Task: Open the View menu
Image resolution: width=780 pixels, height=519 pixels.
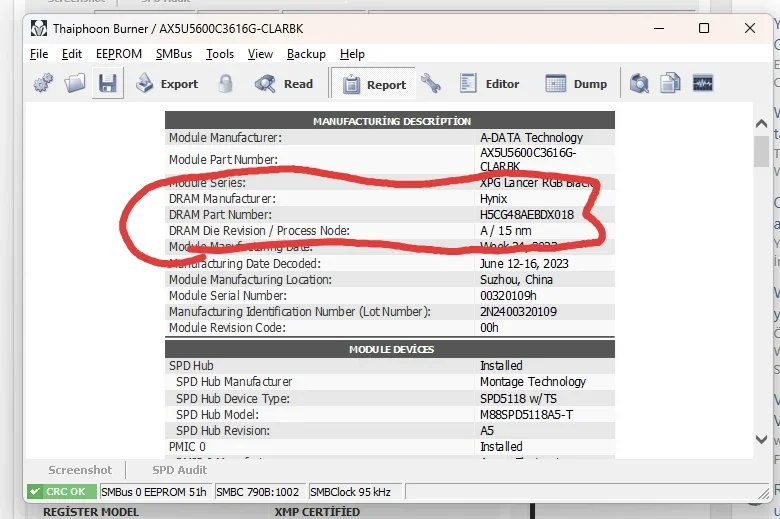Action: click(260, 54)
